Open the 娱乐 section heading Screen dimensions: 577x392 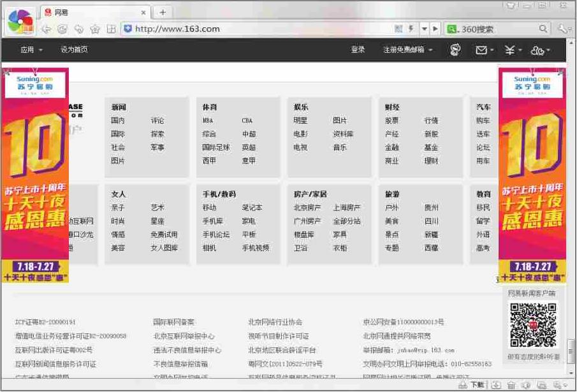point(301,107)
